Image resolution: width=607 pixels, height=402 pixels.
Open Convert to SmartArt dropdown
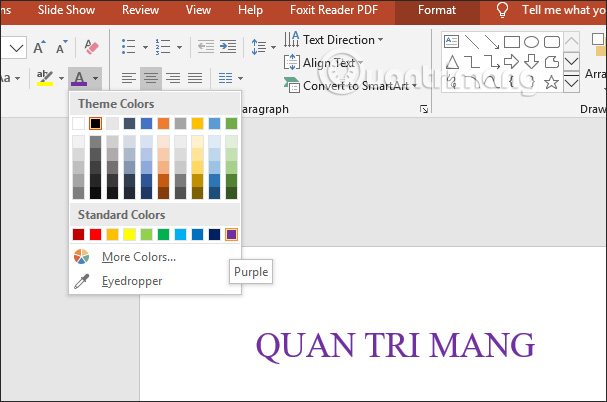point(350,86)
